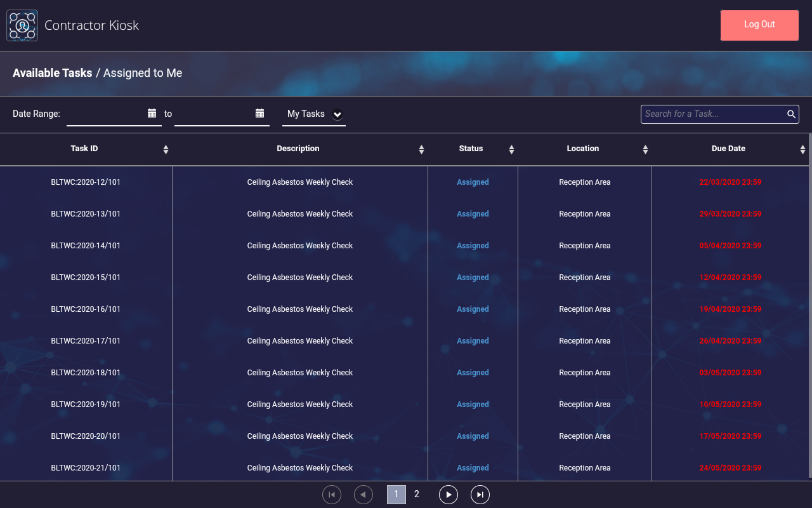Sort by Description using its arrows
The width and height of the screenshot is (812, 508).
tap(421, 149)
